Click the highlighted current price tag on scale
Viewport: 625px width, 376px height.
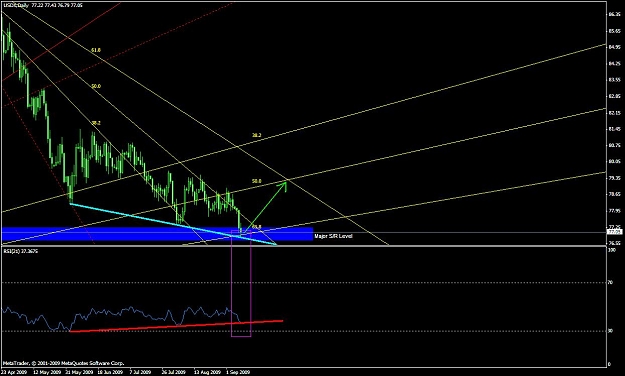pos(614,232)
